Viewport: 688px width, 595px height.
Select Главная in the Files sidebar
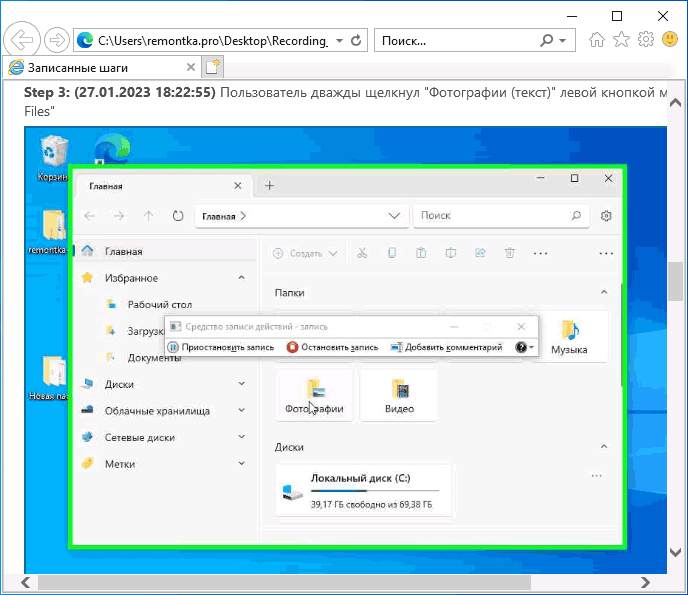pyautogui.click(x=165, y=251)
